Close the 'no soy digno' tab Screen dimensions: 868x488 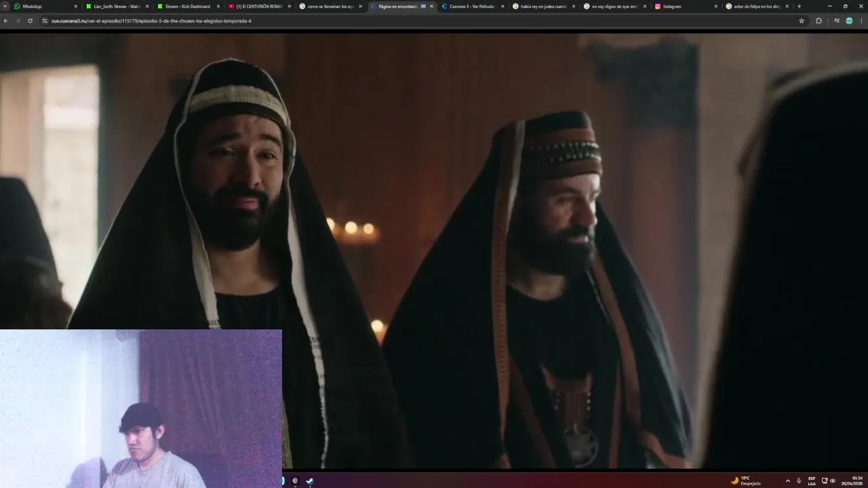[x=644, y=6]
